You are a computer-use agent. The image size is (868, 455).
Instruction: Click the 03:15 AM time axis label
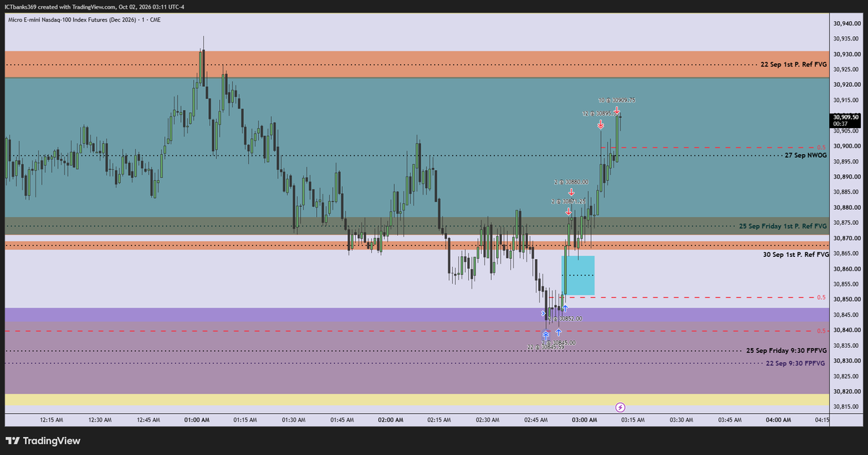pos(632,420)
